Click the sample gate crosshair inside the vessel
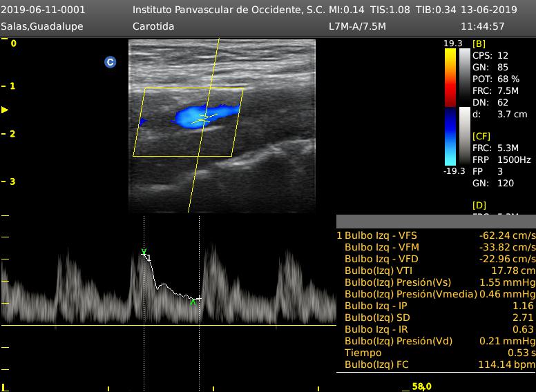The height and width of the screenshot is (392, 536). click(204, 119)
